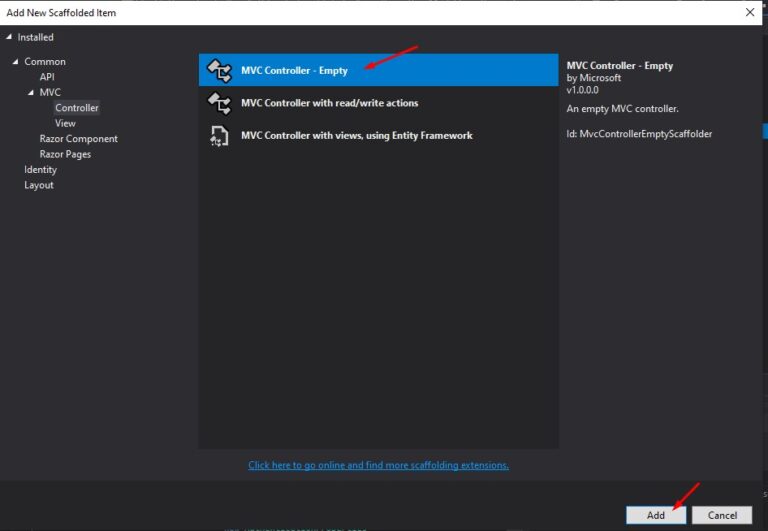Choose MVC Controller - Empty template

point(294,71)
